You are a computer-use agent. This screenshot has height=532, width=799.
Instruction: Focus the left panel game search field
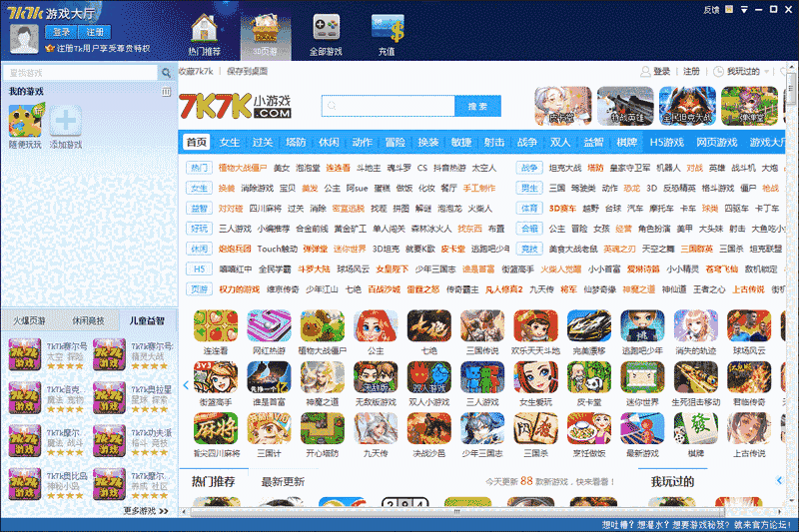[x=82, y=73]
